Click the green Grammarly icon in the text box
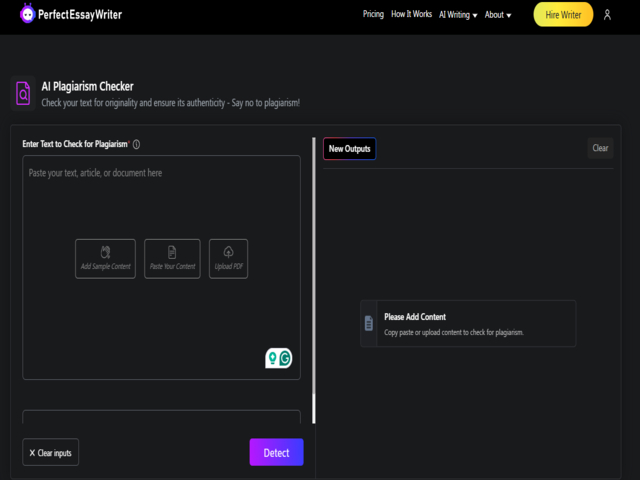The image size is (640, 480). (284, 358)
